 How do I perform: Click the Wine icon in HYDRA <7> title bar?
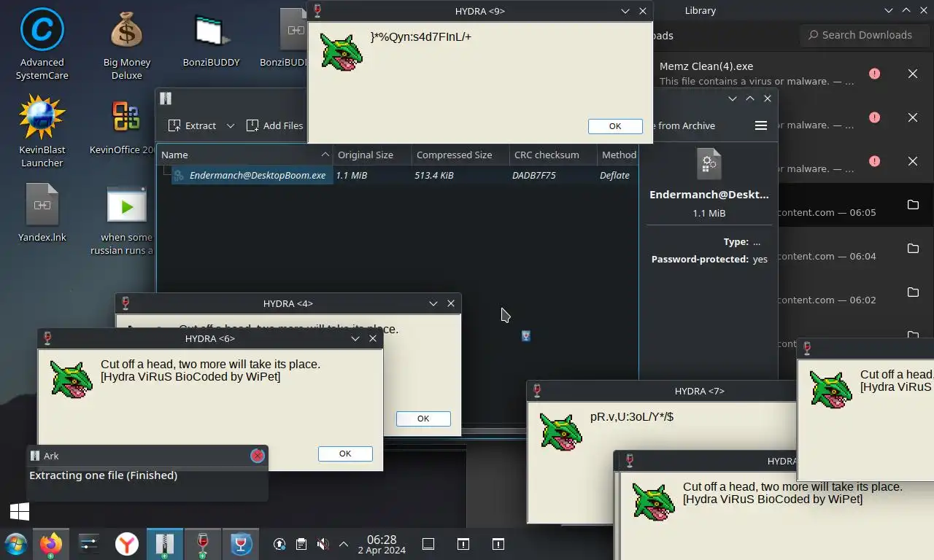click(536, 391)
